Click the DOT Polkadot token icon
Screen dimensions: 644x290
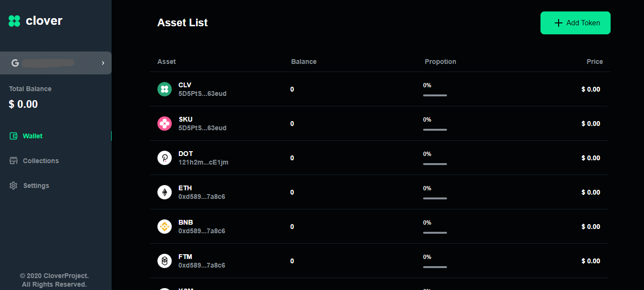pos(165,158)
